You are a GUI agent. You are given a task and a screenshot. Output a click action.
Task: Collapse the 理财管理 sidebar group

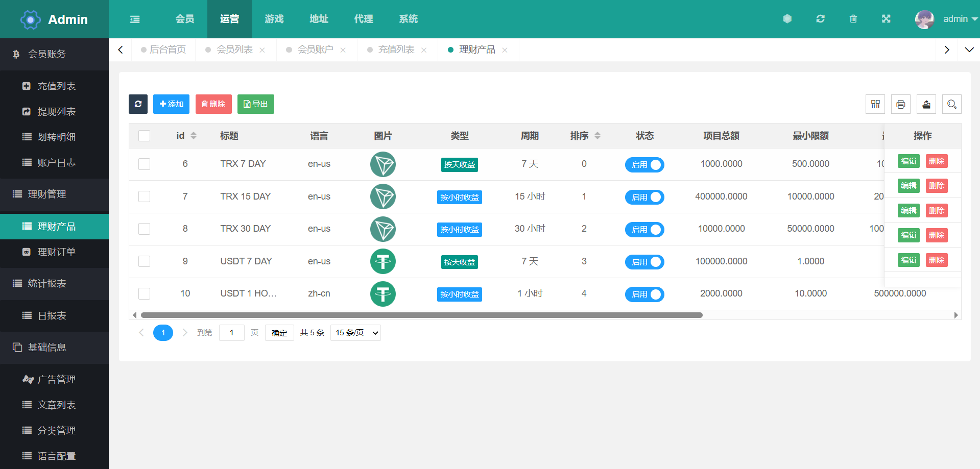(x=54, y=194)
